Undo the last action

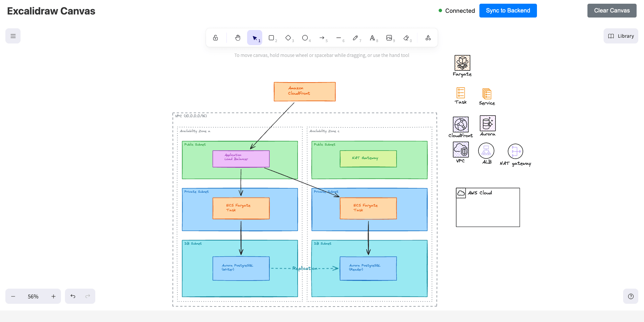(x=73, y=296)
